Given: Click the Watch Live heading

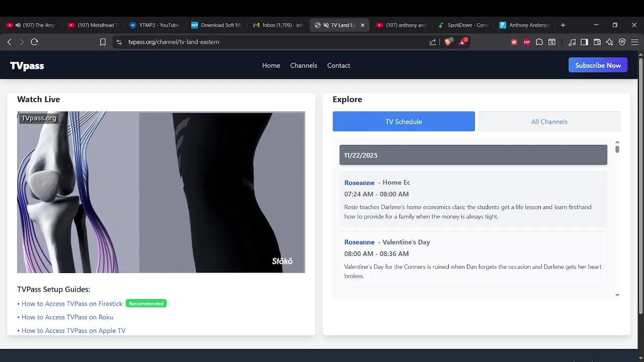Looking at the screenshot, I should pyautogui.click(x=38, y=100).
